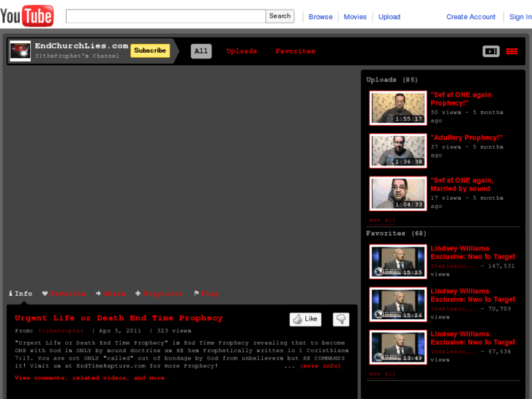Open Lindsey Williams title with 147,531 views
This screenshot has width=532, height=399.
pyautogui.click(x=473, y=253)
